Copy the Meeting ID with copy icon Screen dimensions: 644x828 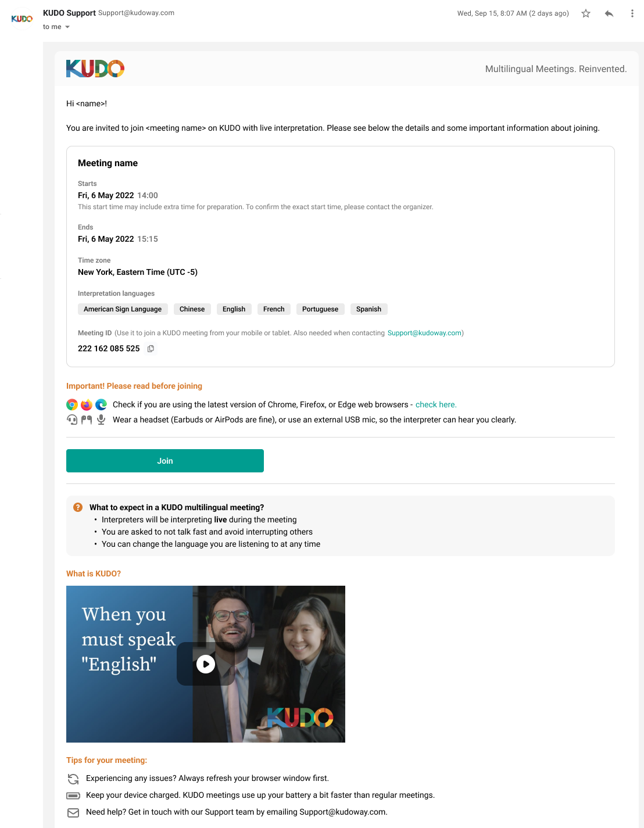click(151, 349)
